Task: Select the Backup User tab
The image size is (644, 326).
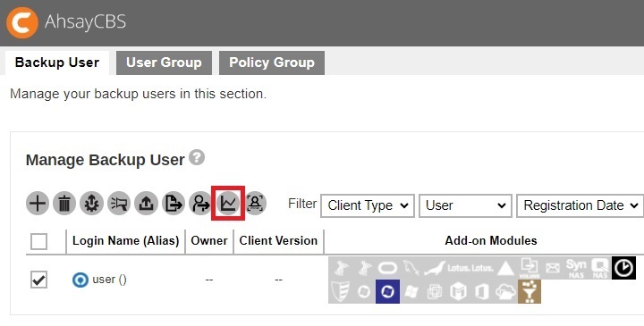Action: point(57,63)
